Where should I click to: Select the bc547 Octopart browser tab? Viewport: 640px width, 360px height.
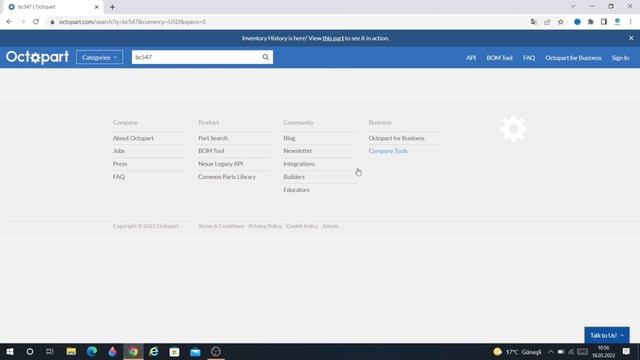point(53,7)
